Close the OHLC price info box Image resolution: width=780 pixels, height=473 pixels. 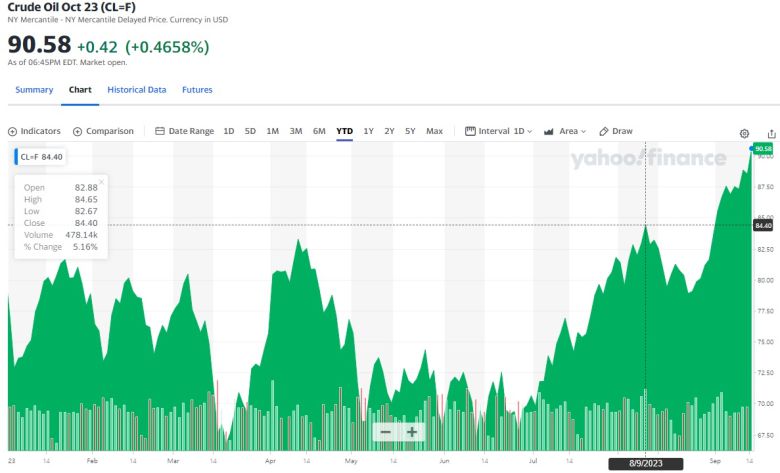pos(101,182)
